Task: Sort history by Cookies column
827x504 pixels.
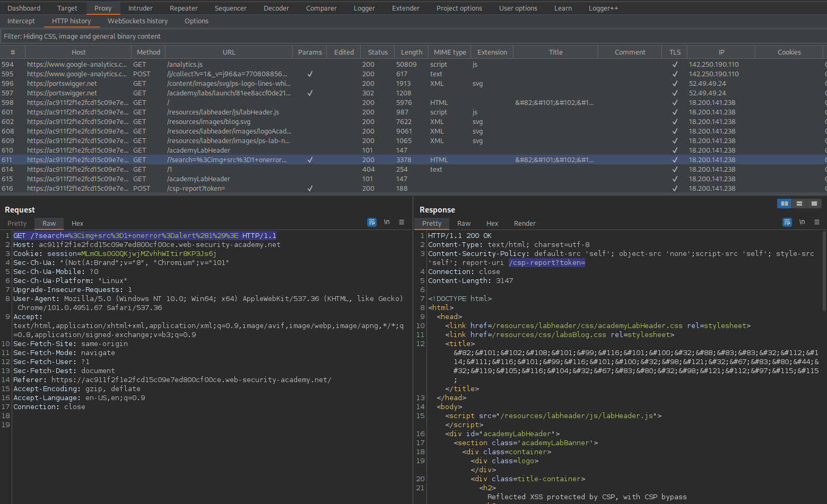Action: pos(789,52)
